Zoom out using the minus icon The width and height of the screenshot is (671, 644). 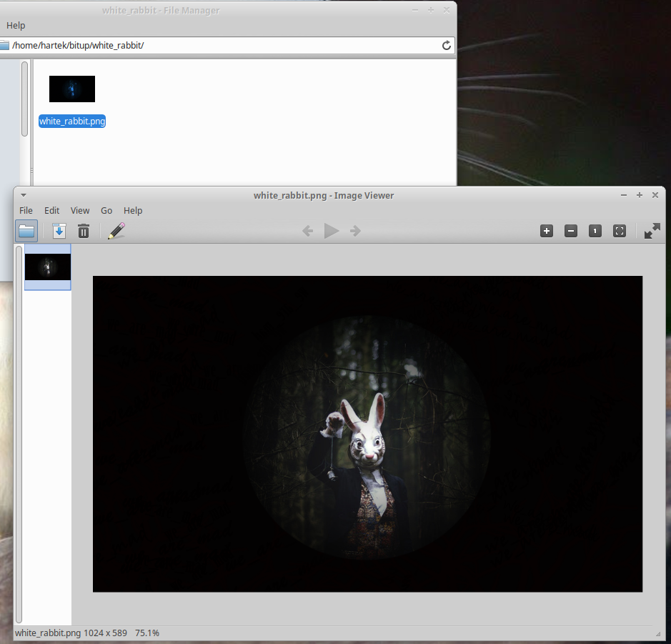click(571, 231)
